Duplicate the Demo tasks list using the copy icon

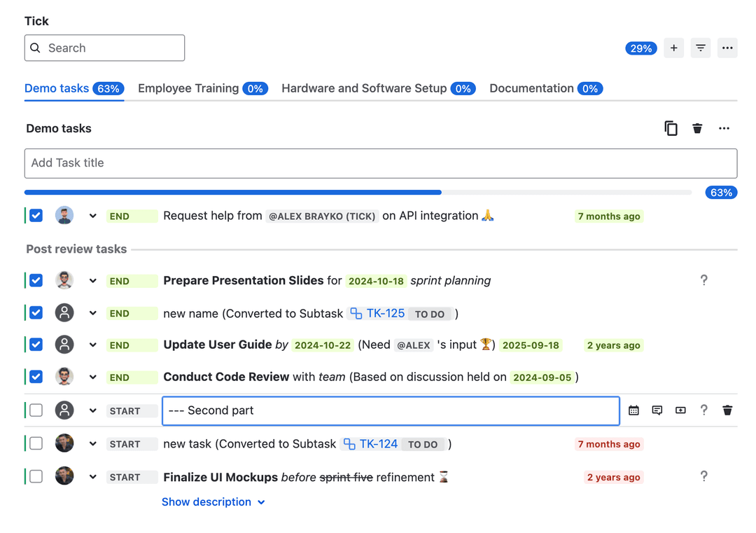point(671,128)
